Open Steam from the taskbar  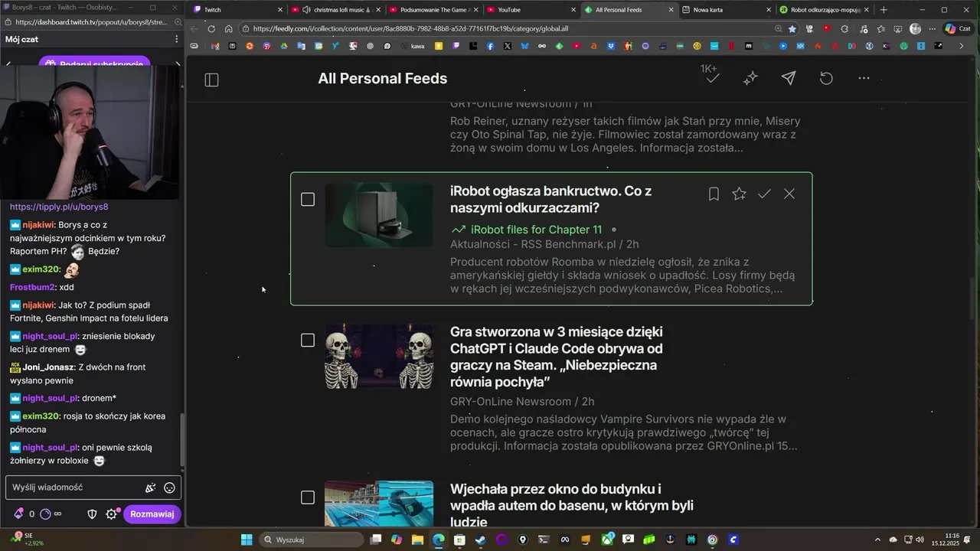point(480,540)
